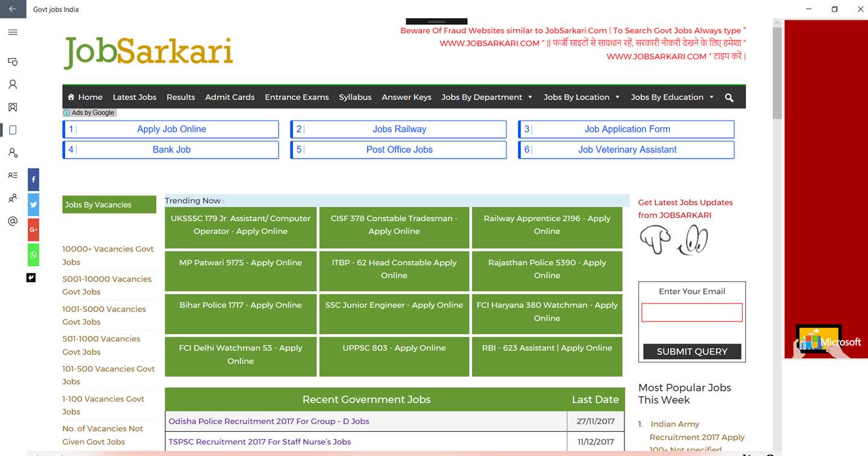
Task: Open the single person silhouette sidebar icon
Action: click(x=13, y=84)
